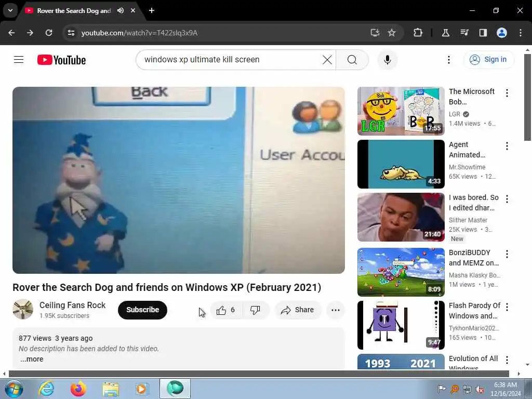Open options for 'I was bored' video

[x=507, y=199]
